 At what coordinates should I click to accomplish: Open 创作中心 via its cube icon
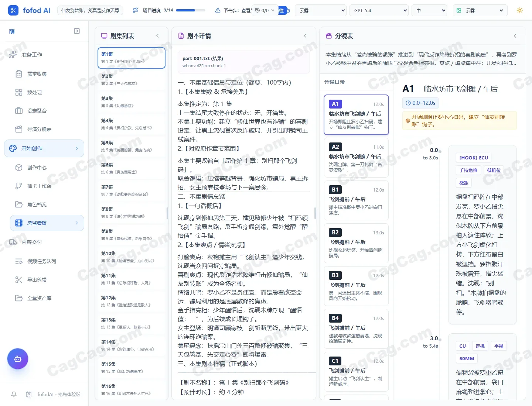pos(19,168)
